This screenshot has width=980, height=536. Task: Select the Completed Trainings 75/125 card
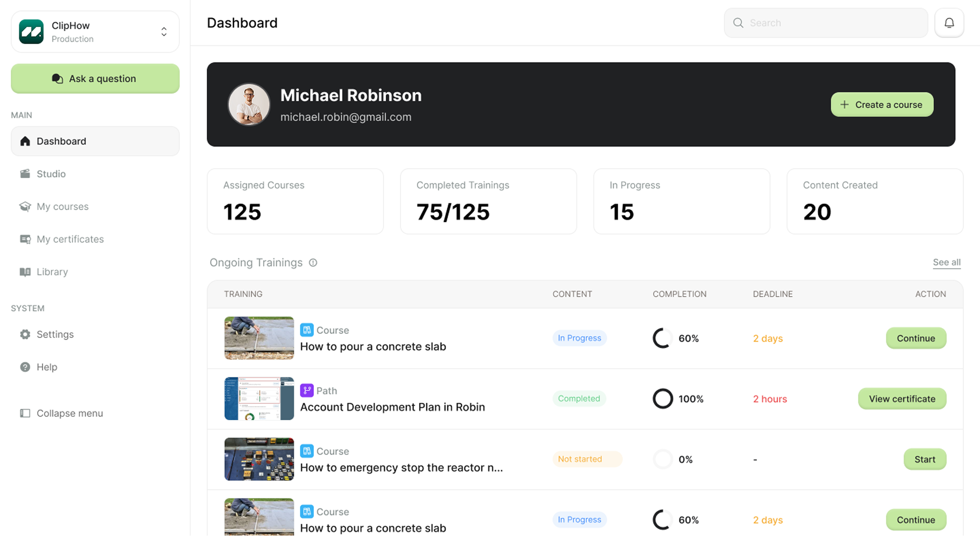coord(489,201)
